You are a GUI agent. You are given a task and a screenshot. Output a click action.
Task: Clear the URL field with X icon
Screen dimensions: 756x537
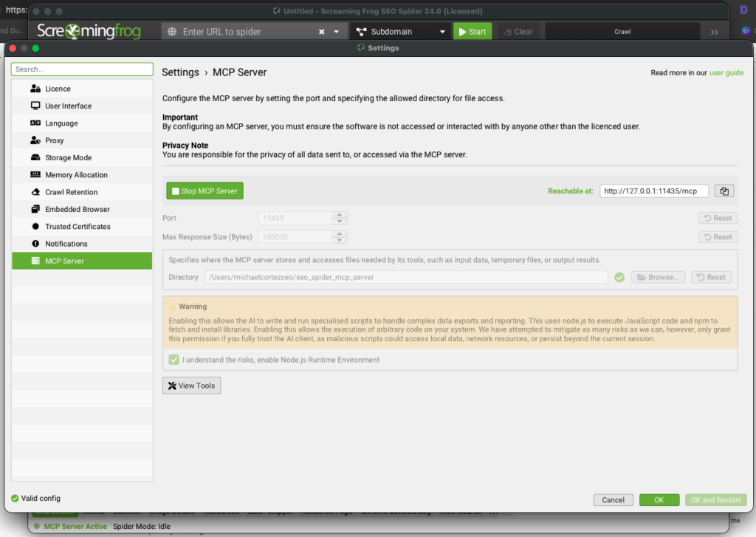(x=322, y=32)
